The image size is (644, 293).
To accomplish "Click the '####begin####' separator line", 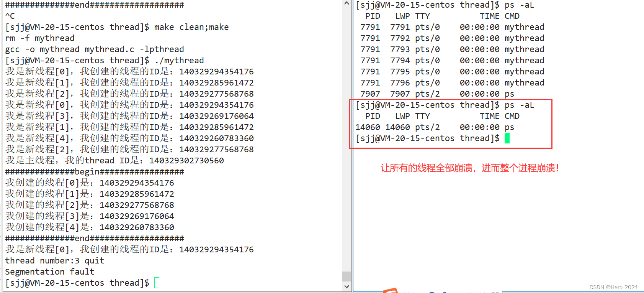I will [95, 172].
